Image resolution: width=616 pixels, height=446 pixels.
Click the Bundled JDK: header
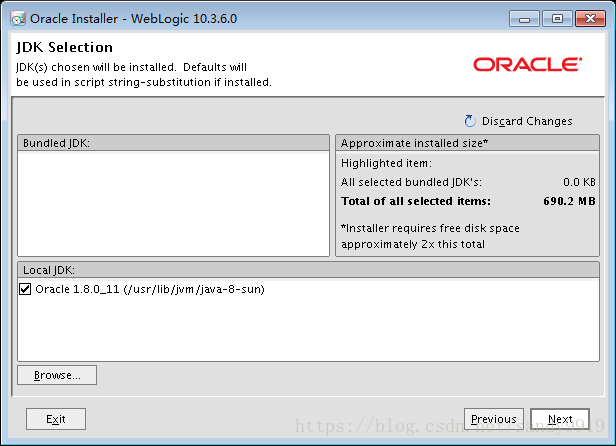pos(173,143)
